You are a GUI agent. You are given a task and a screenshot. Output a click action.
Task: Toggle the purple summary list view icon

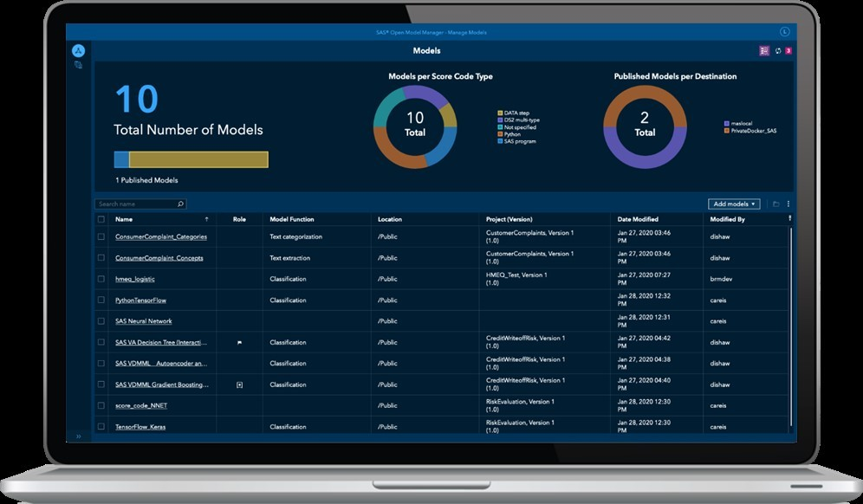[764, 50]
